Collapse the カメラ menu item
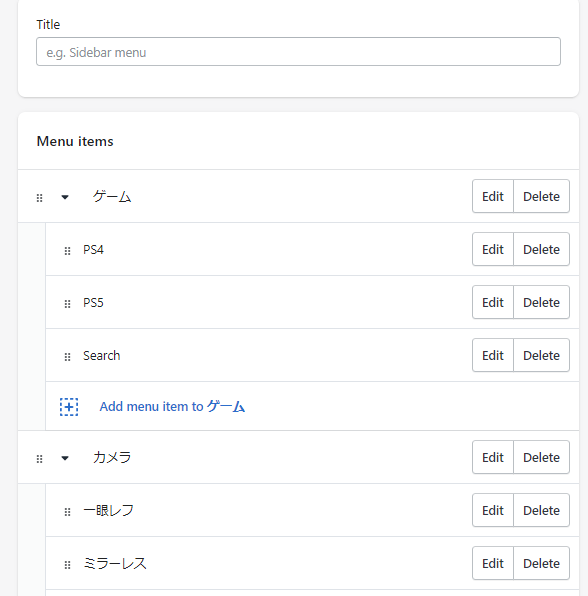 coord(65,458)
